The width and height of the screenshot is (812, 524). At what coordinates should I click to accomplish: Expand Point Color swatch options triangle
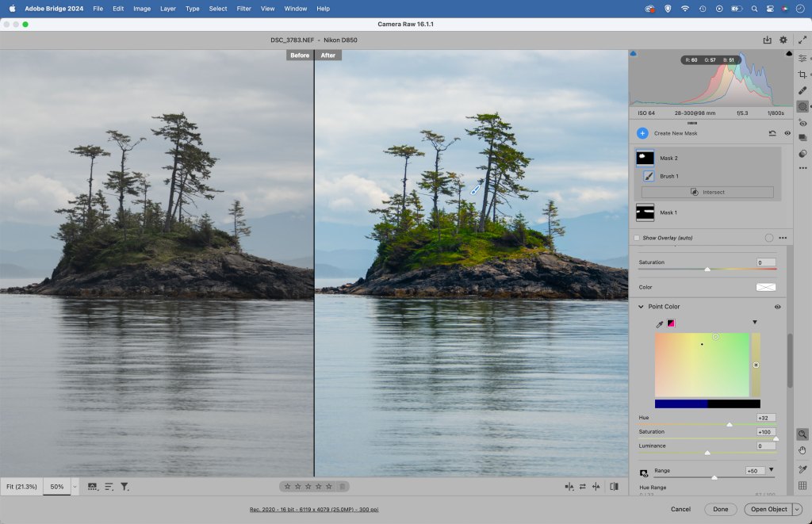point(755,322)
